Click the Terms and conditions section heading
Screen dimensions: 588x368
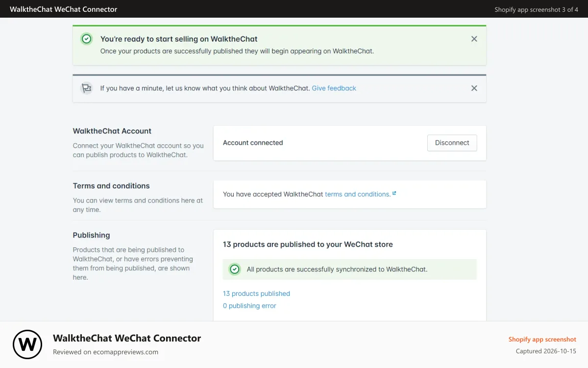(x=111, y=186)
